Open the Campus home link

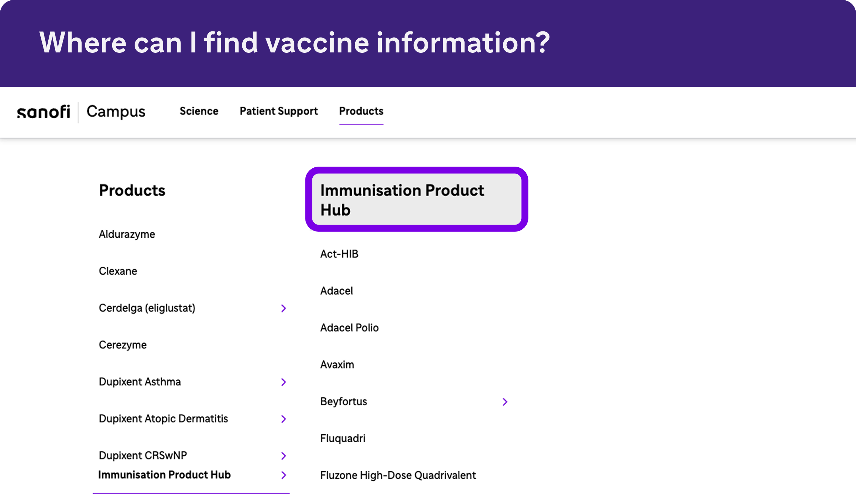116,112
